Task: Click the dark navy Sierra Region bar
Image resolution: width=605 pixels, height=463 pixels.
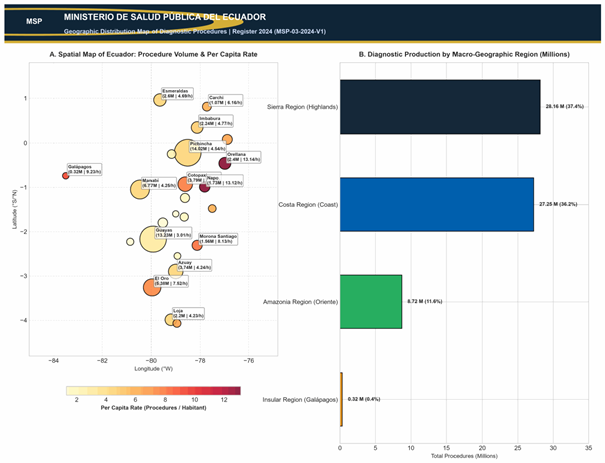Action: point(440,107)
